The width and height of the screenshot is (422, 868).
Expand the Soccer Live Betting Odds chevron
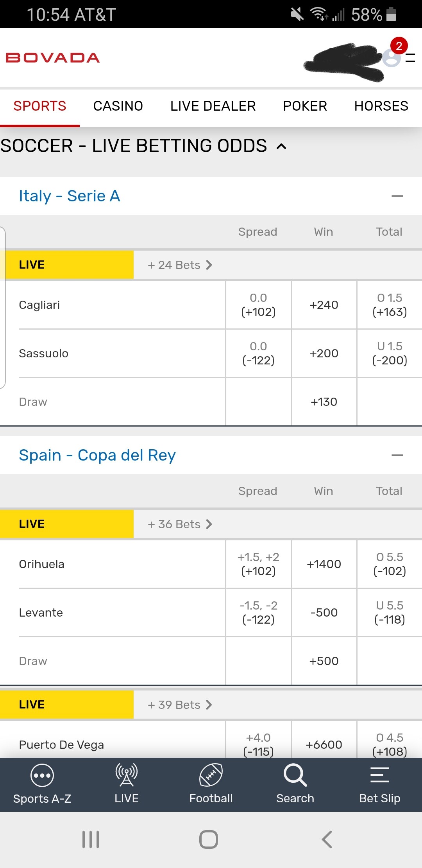tap(281, 147)
